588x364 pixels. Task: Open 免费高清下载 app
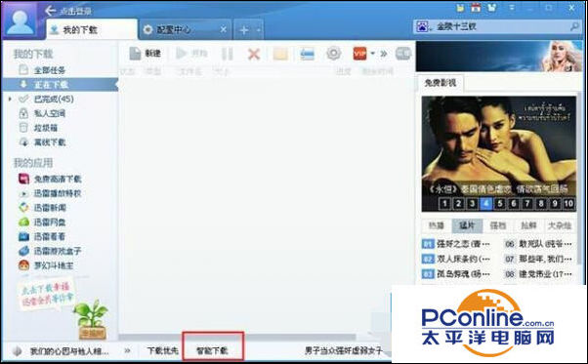click(x=50, y=179)
